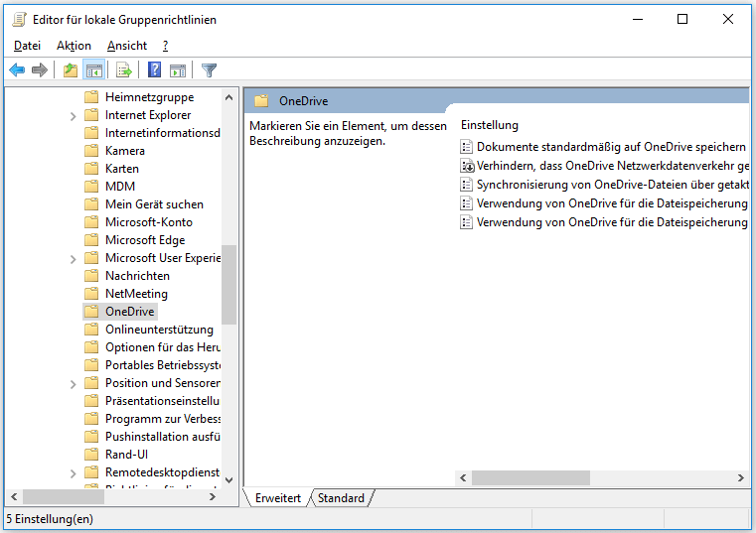This screenshot has height=533, width=756.
Task: Click the tree pane horizontal scrollbar thumb
Action: [64, 497]
